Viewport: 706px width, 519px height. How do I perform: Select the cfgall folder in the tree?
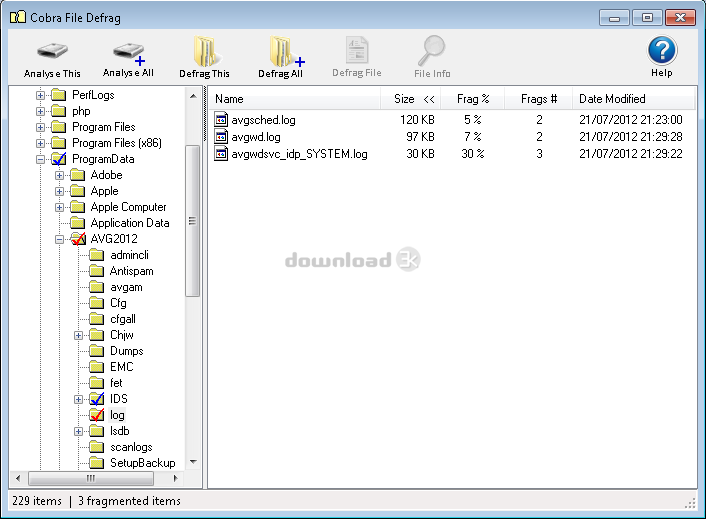[x=122, y=319]
